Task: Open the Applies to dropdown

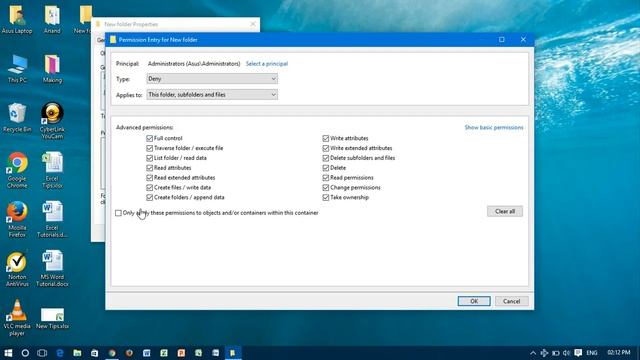Action: [212, 95]
